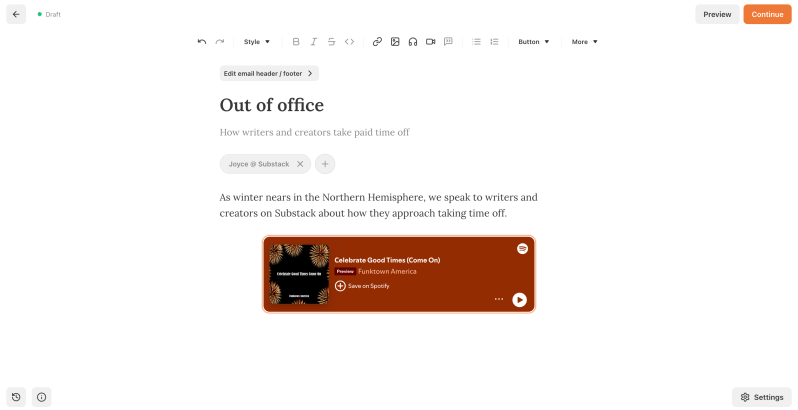This screenshot has height=410, width=798.
Task: Open post info
Action: (41, 397)
